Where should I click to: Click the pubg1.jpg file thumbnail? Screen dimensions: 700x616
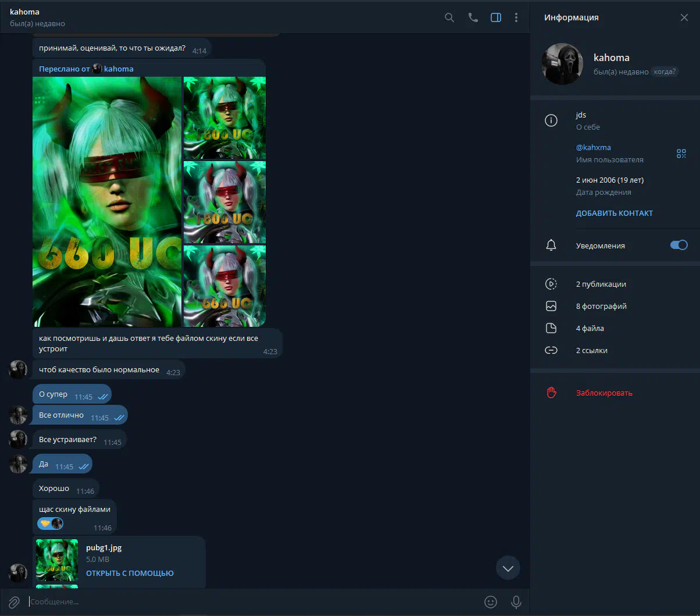[x=57, y=560]
